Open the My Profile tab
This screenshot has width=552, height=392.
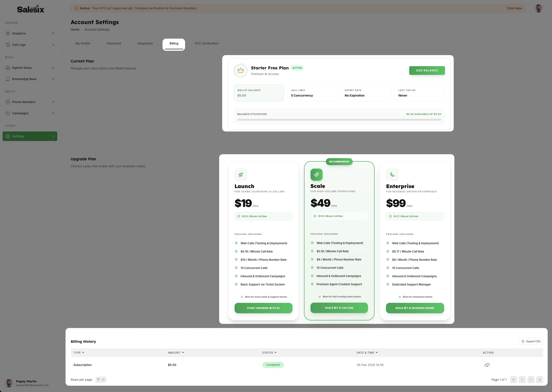[x=83, y=43]
